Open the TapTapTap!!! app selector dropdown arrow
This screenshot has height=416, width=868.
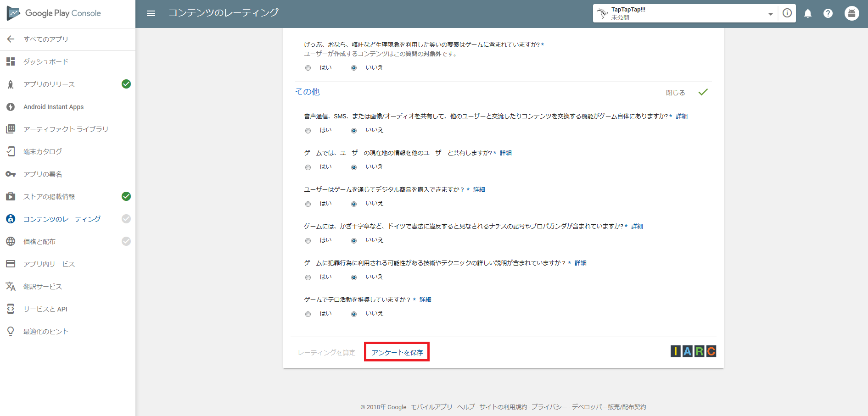pos(771,14)
